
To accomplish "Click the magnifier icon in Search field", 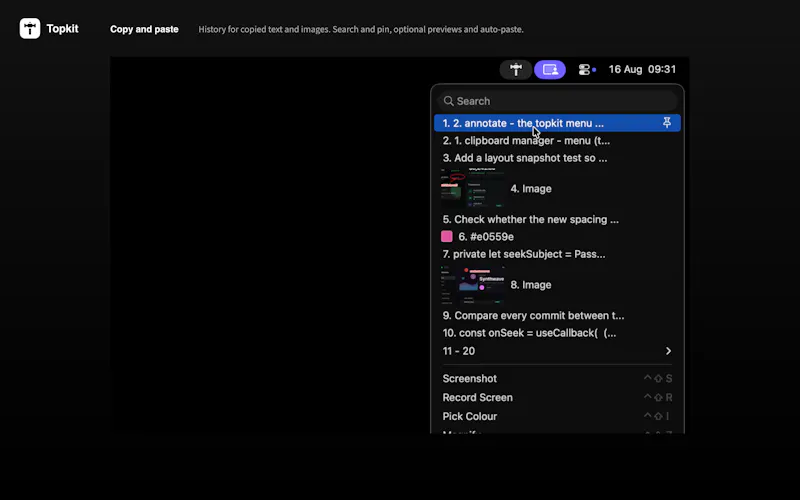I will pyautogui.click(x=448, y=101).
